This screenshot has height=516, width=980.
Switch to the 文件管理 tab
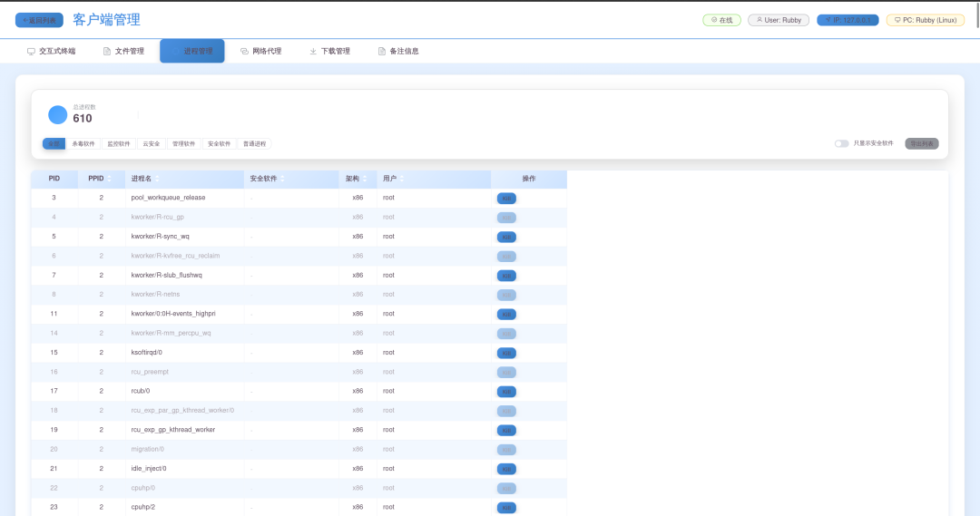(123, 51)
